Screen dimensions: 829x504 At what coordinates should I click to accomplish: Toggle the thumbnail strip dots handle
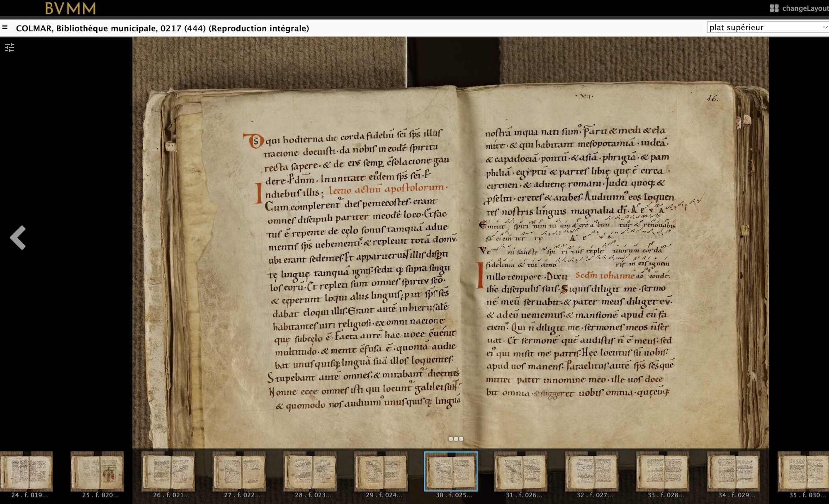[x=456, y=439]
